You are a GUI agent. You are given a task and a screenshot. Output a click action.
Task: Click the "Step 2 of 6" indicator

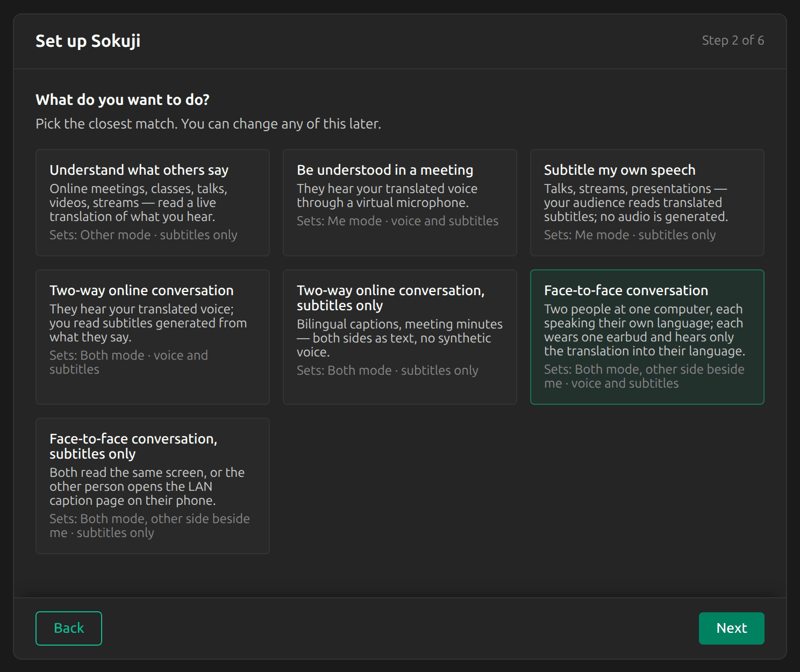(x=733, y=40)
